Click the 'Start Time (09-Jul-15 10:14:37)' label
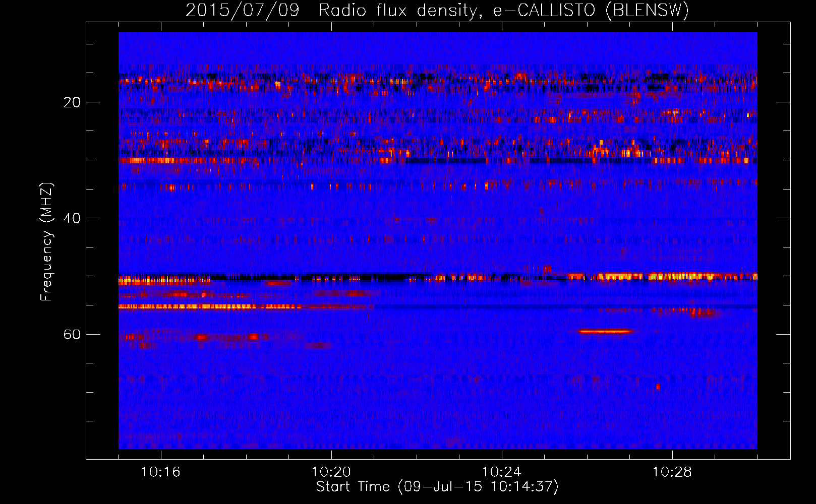Image resolution: width=816 pixels, height=504 pixels. click(437, 487)
